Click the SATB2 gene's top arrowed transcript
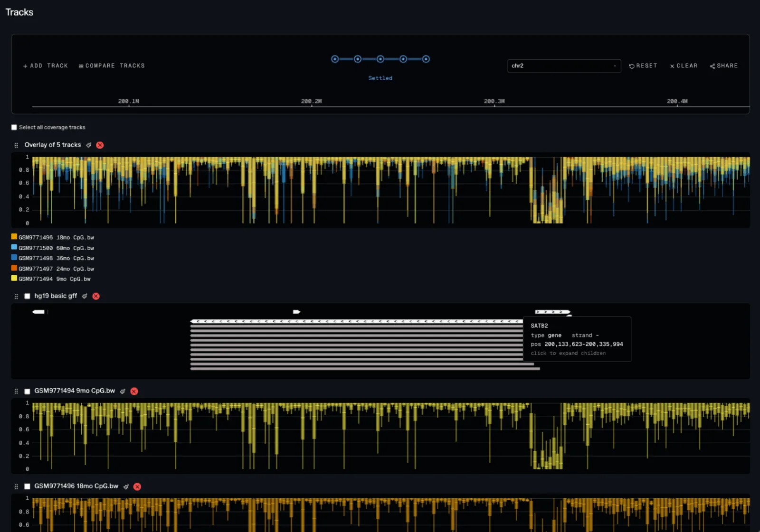The image size is (760, 532). coord(356,322)
